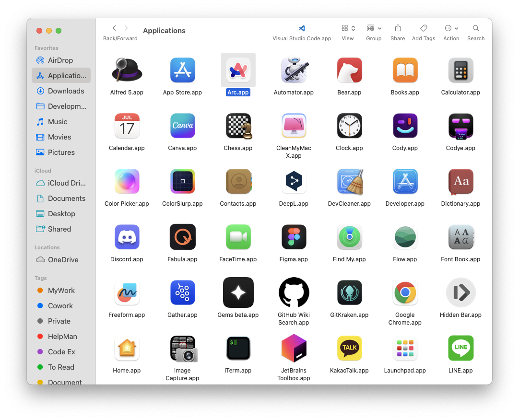Open Shared in the sidebar

coord(61,229)
